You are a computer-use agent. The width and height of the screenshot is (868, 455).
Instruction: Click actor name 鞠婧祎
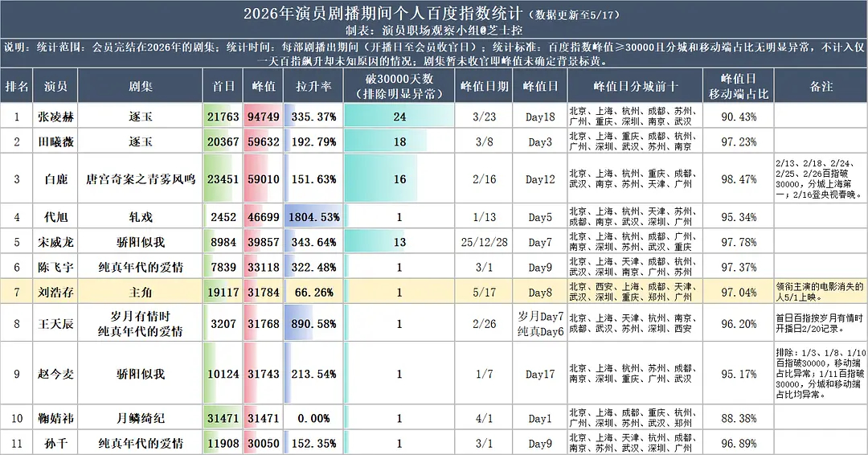(56, 419)
